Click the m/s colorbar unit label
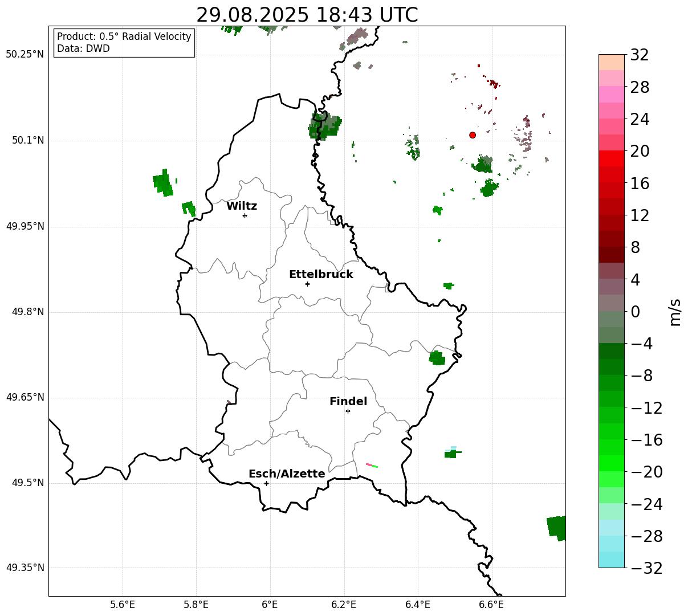688x616 pixels. [x=675, y=312]
